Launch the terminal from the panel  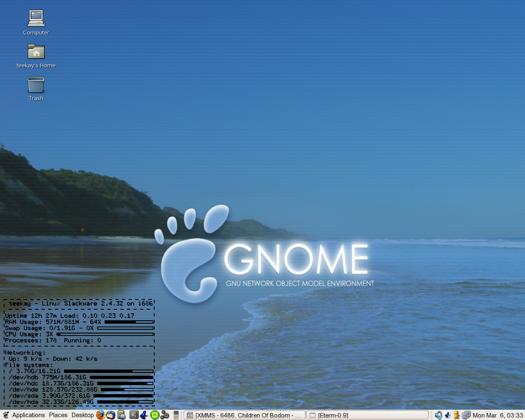pos(134,415)
